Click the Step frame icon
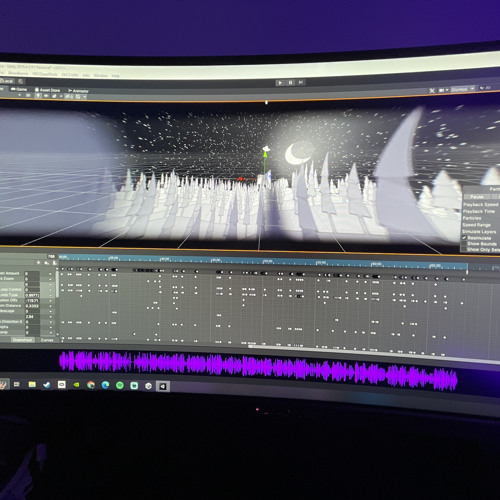This screenshot has height=500, width=500. (301, 82)
